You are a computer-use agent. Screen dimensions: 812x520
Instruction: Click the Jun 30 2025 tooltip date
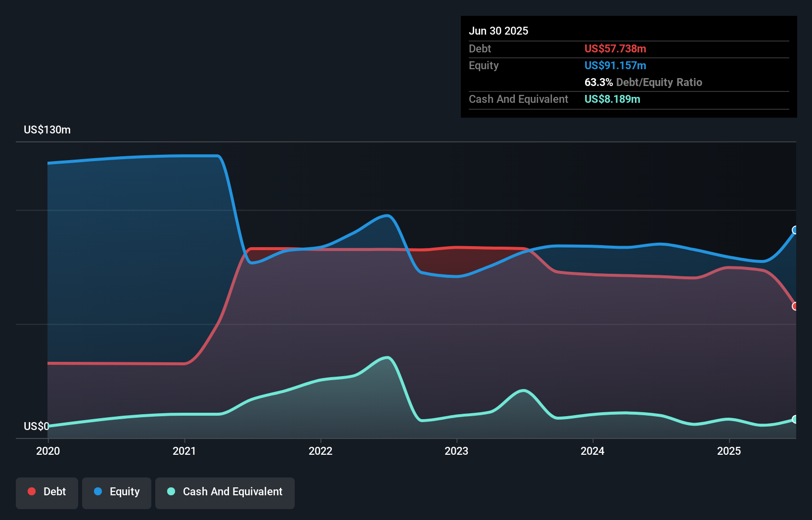pyautogui.click(x=498, y=31)
